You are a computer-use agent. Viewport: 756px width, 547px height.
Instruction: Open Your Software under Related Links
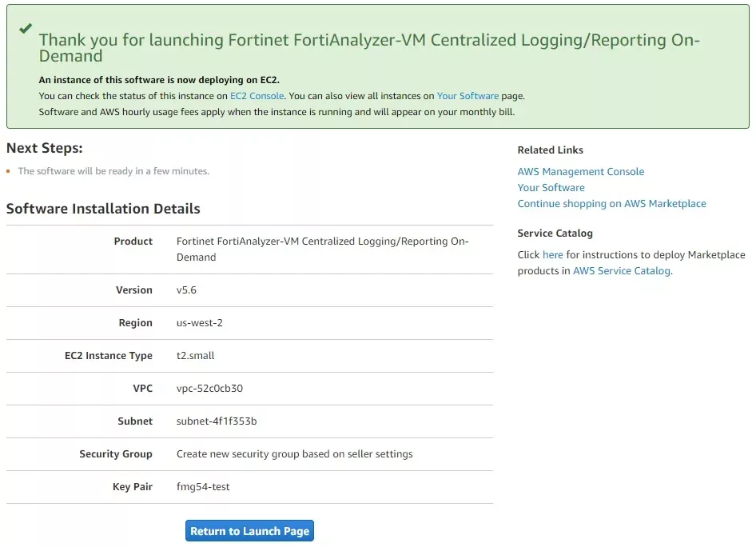coord(551,188)
